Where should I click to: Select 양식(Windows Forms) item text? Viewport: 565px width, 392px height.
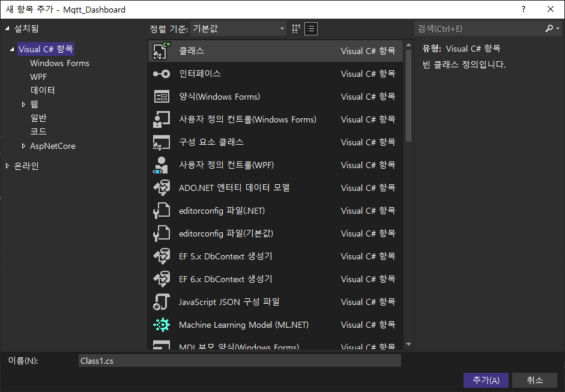[219, 97]
